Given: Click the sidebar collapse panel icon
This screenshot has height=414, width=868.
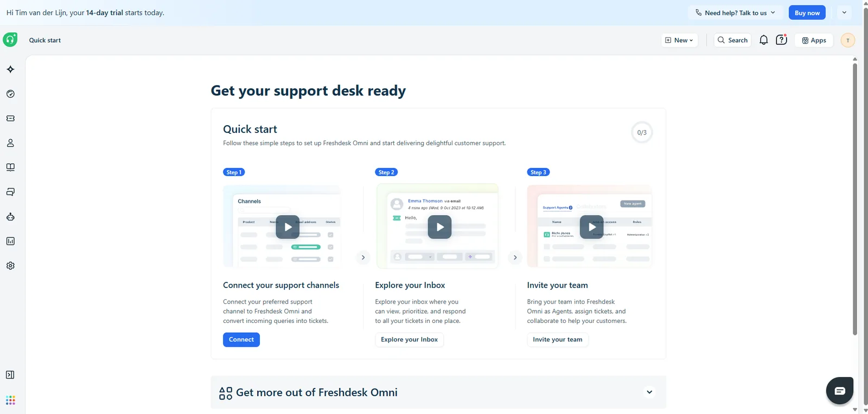Looking at the screenshot, I should pos(10,375).
